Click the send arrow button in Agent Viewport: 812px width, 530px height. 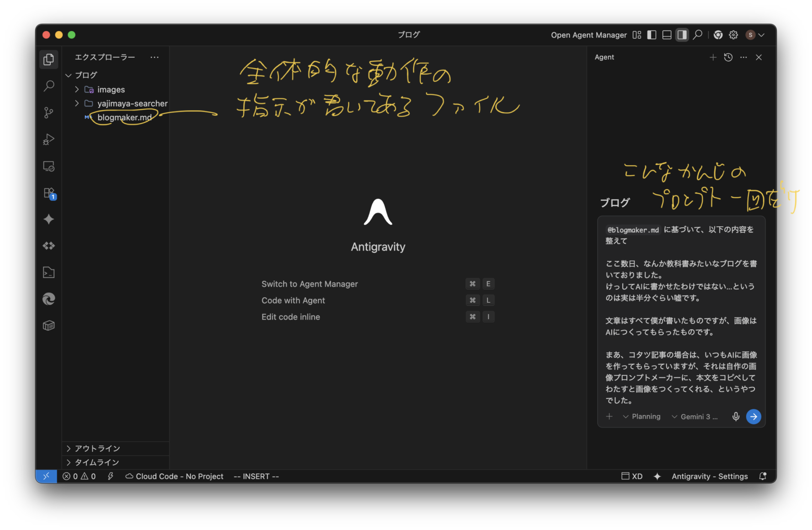(x=754, y=416)
